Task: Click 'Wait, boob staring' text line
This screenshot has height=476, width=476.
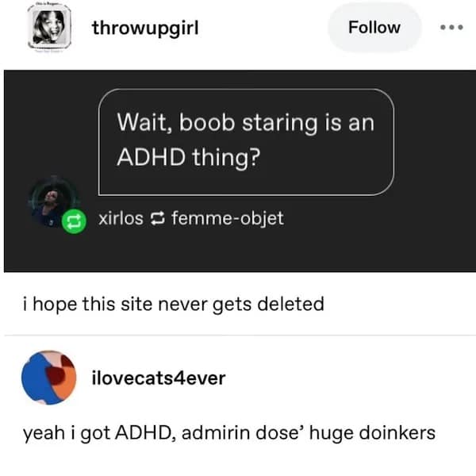Action: [x=246, y=123]
